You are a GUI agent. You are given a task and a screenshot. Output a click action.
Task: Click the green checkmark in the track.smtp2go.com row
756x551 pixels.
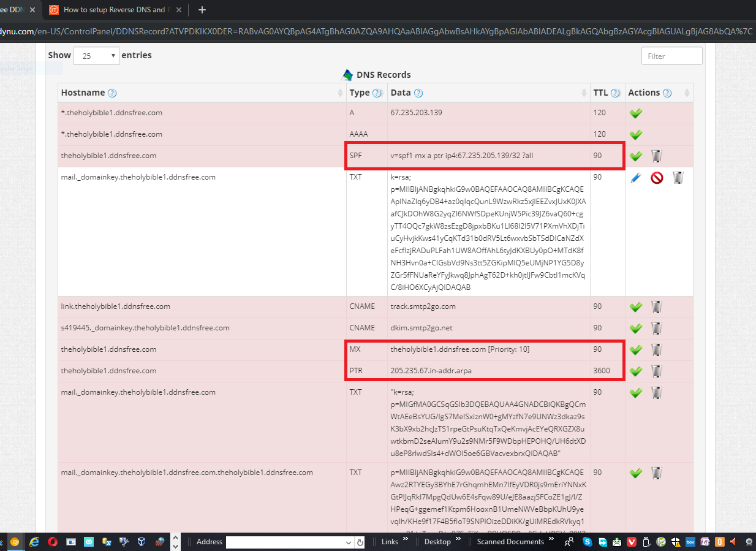point(636,307)
